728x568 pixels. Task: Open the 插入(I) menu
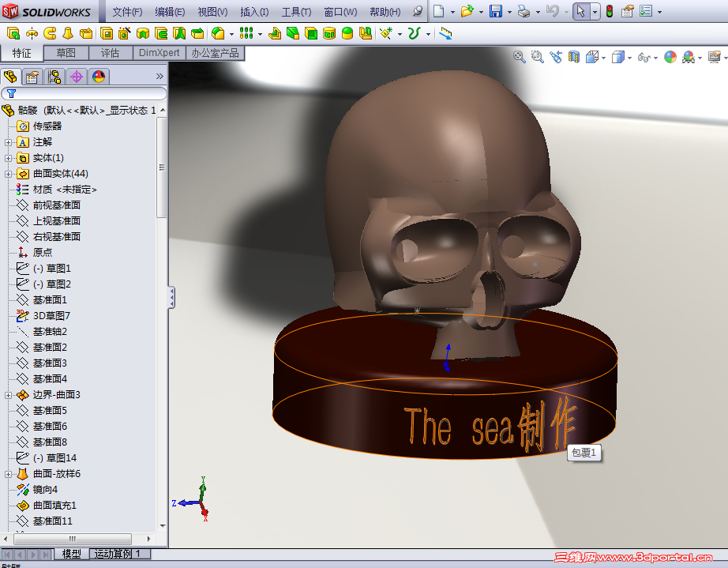(x=254, y=12)
